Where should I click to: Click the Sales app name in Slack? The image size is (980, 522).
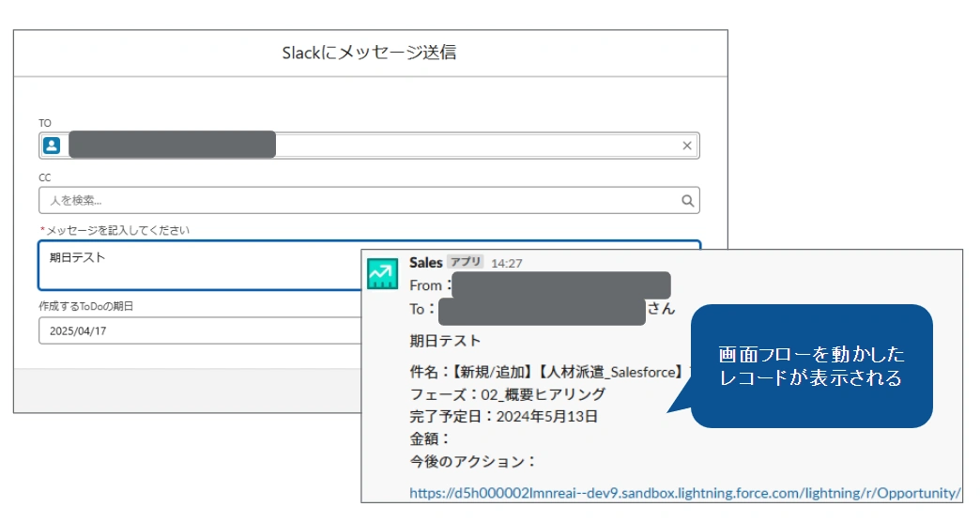(425, 263)
